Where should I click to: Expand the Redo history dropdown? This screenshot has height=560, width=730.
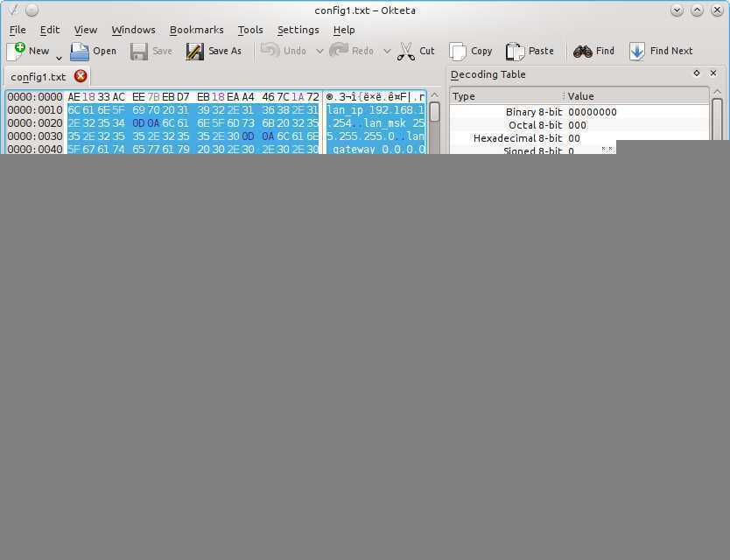386,51
